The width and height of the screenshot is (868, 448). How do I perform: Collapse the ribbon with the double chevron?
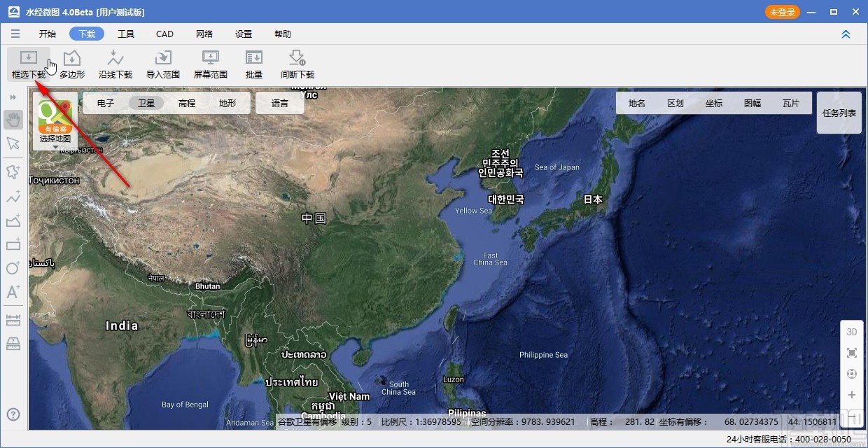(x=846, y=34)
